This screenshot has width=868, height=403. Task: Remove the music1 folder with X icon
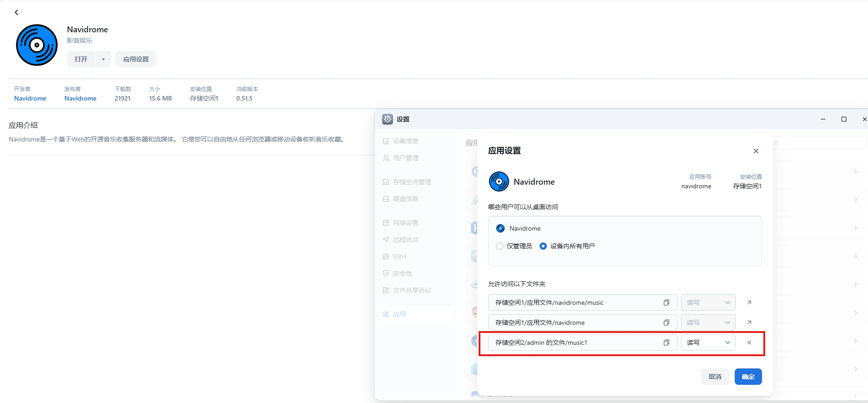coord(749,343)
